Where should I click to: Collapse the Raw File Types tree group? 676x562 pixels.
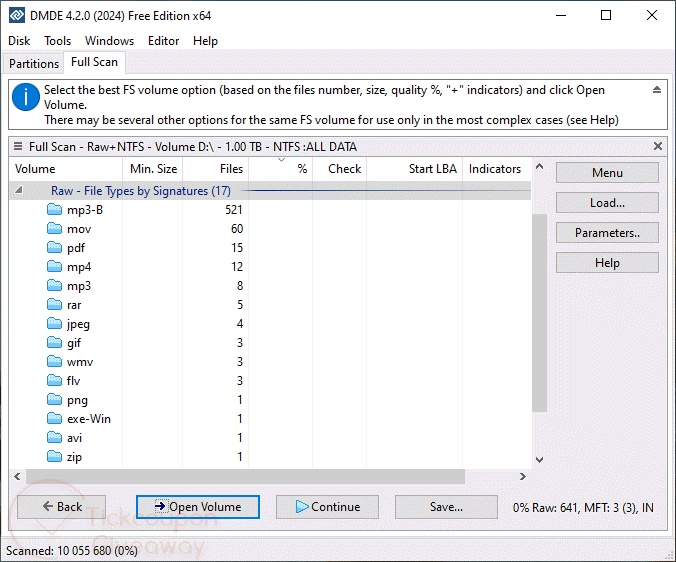click(x=19, y=190)
